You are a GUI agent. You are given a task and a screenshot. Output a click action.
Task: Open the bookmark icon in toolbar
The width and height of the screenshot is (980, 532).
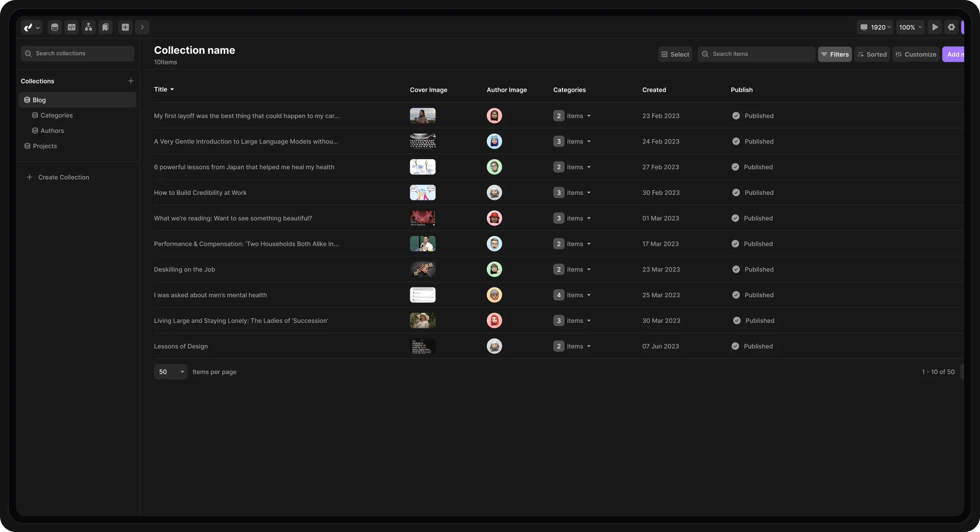tap(106, 27)
